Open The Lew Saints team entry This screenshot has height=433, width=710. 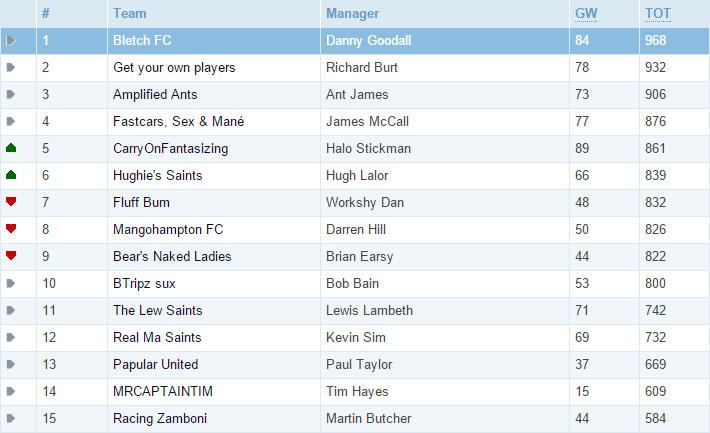coord(158,310)
